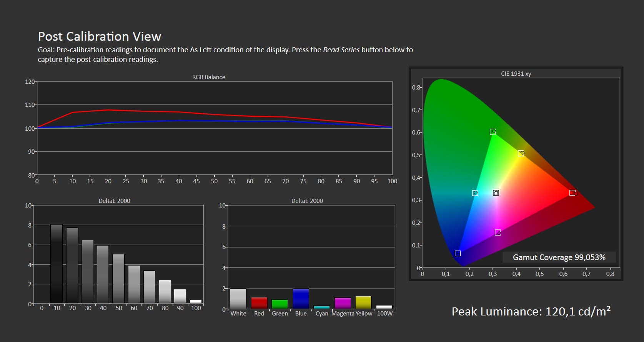Viewport: 644px width, 342px height.
Task: Click the CIE 1931 xy chart title
Action: click(x=516, y=73)
